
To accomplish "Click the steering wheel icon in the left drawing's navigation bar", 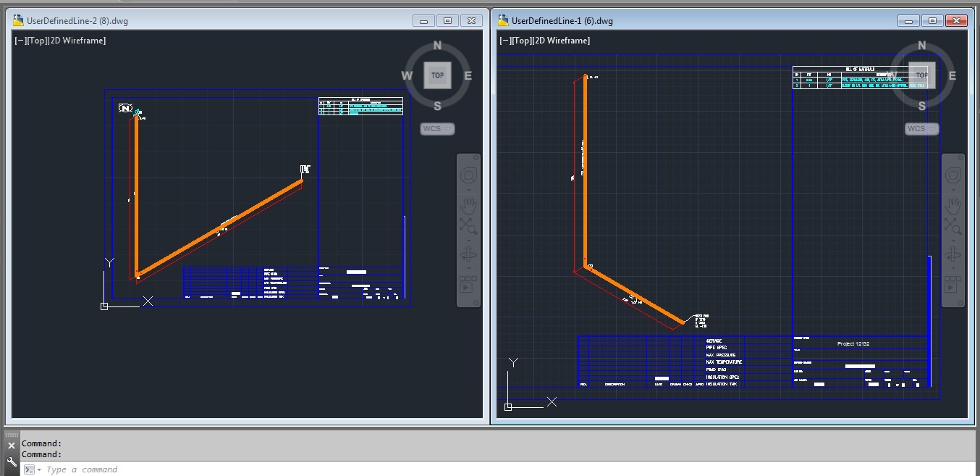I will point(468,175).
